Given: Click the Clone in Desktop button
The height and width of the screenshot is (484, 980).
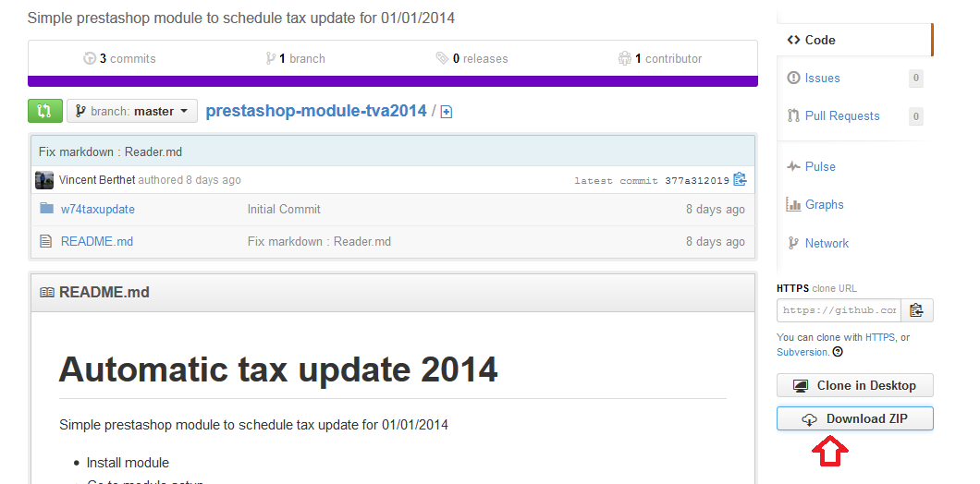Looking at the screenshot, I should tap(855, 385).
